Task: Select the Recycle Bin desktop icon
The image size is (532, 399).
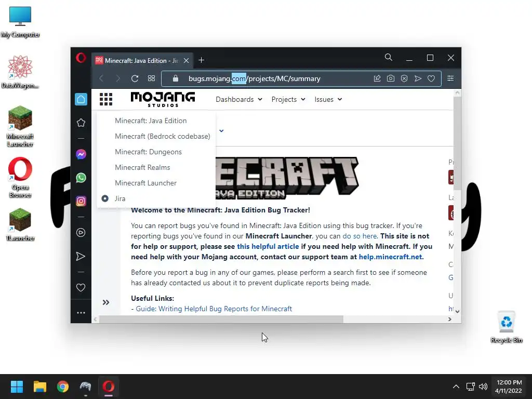Action: pyautogui.click(x=507, y=327)
